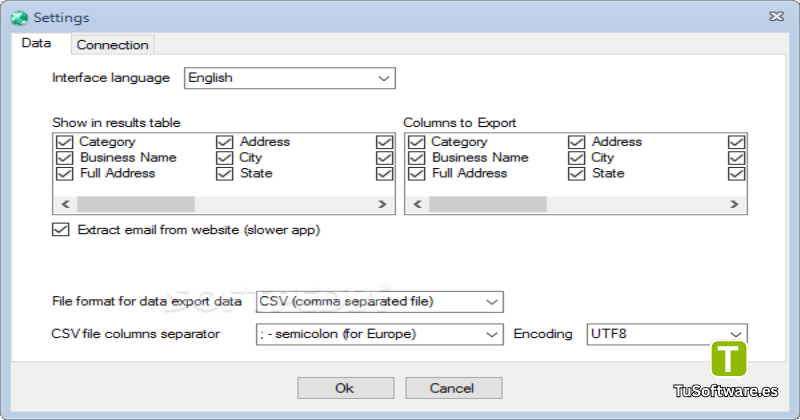Uncheck Category in Columns to Export
This screenshot has height=420, width=800.
(x=417, y=142)
